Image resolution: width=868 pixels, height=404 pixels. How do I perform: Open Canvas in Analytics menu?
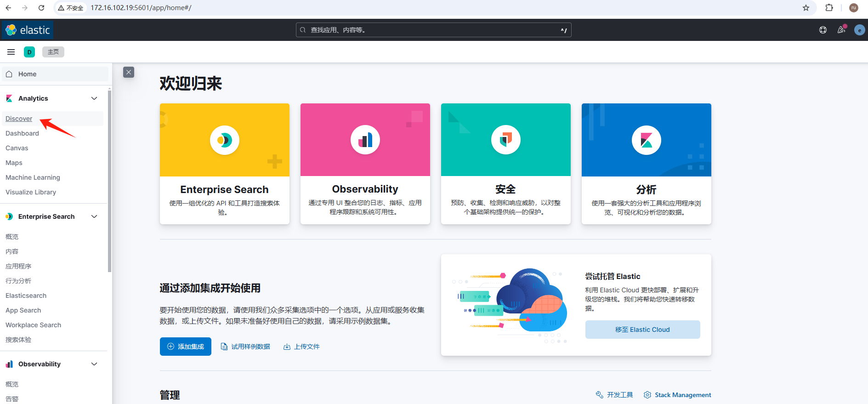[17, 148]
